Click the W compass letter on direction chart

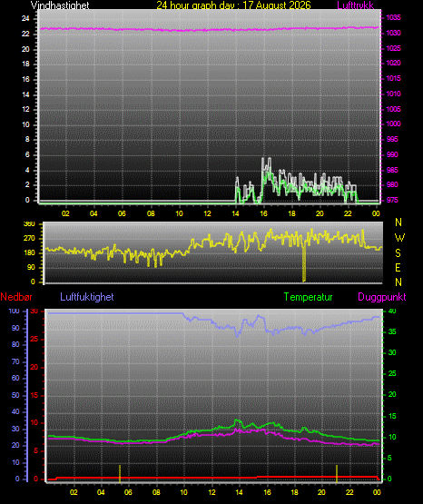pos(399,238)
